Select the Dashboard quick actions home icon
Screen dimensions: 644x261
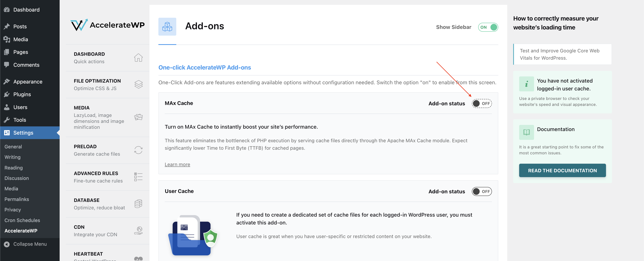(138, 57)
